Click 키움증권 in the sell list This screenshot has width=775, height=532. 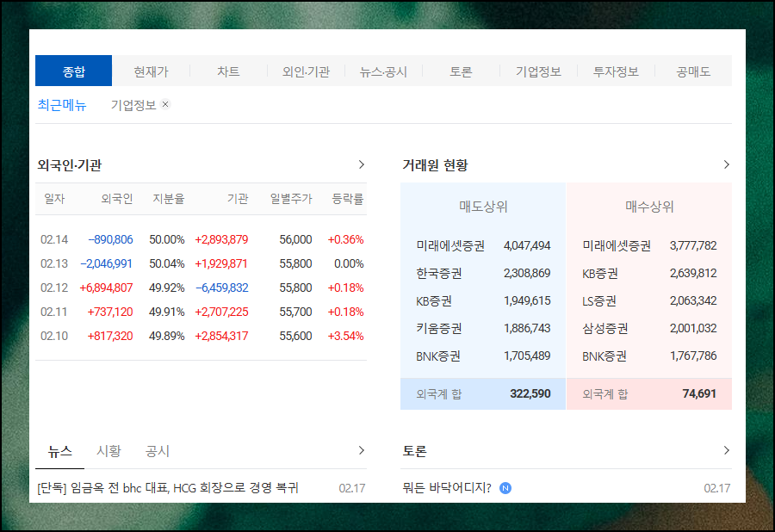[x=439, y=329]
